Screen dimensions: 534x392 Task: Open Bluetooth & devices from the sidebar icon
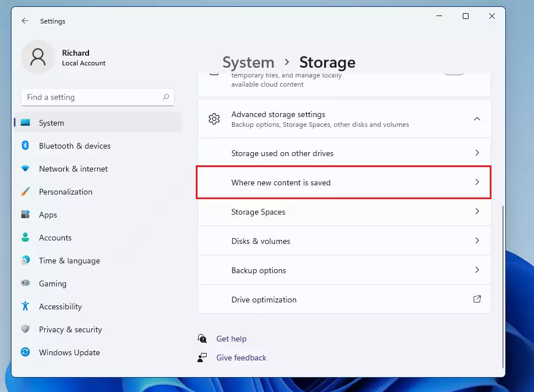click(25, 146)
